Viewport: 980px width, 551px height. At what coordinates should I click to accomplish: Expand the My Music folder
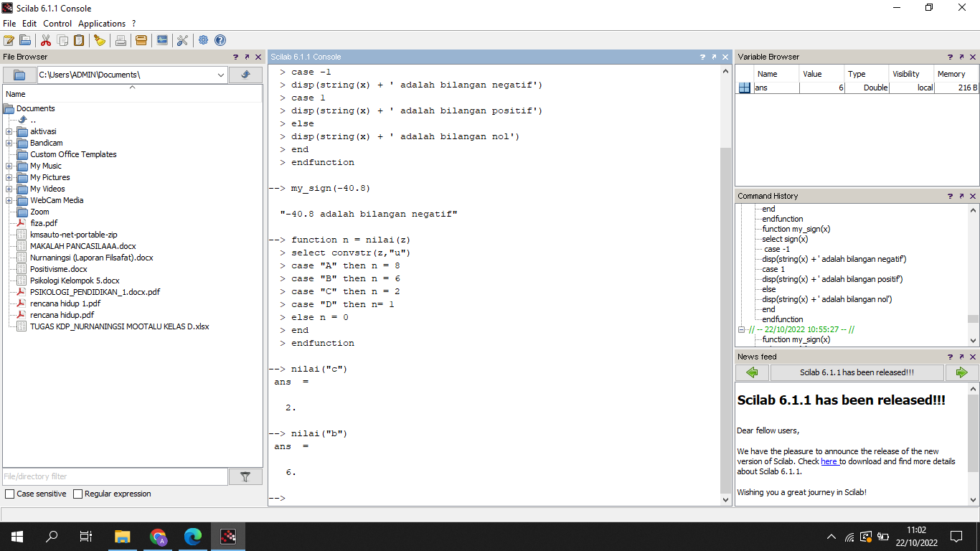click(9, 166)
